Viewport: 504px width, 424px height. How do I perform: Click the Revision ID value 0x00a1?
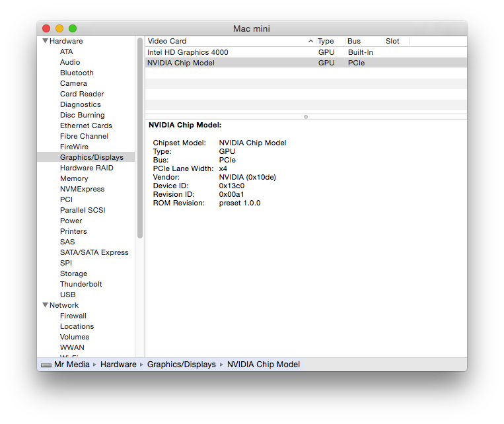(231, 194)
